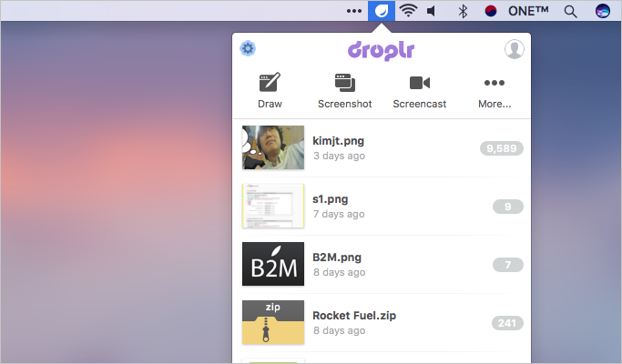Click the 241 view count badge
The height and width of the screenshot is (364, 622).
507,323
